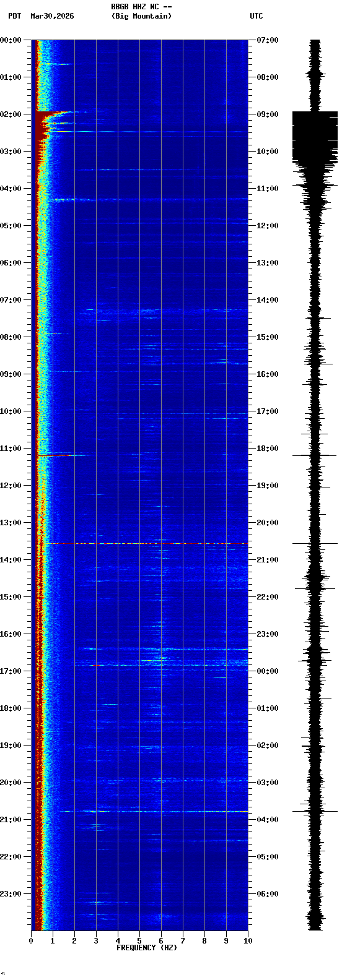Click the PDT time label '21:00'
Image resolution: width=342 pixels, height=980 pixels.
(11, 820)
